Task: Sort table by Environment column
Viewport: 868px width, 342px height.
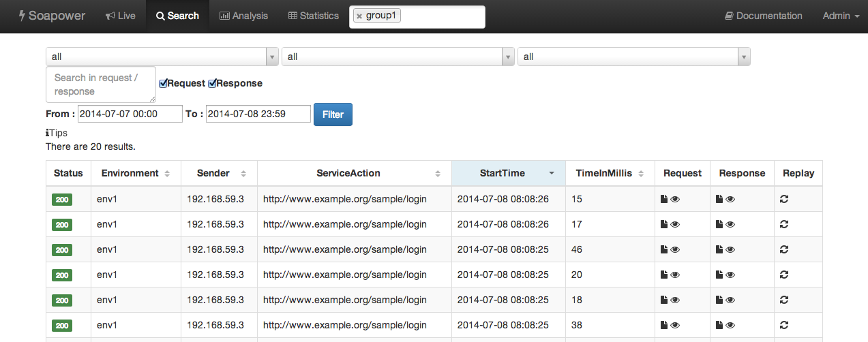Action: click(x=136, y=173)
